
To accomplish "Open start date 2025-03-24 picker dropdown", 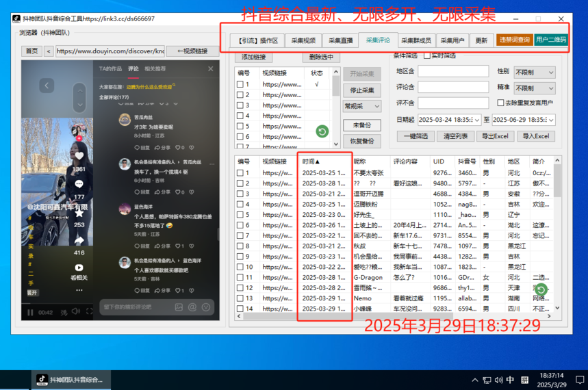I will tap(477, 120).
